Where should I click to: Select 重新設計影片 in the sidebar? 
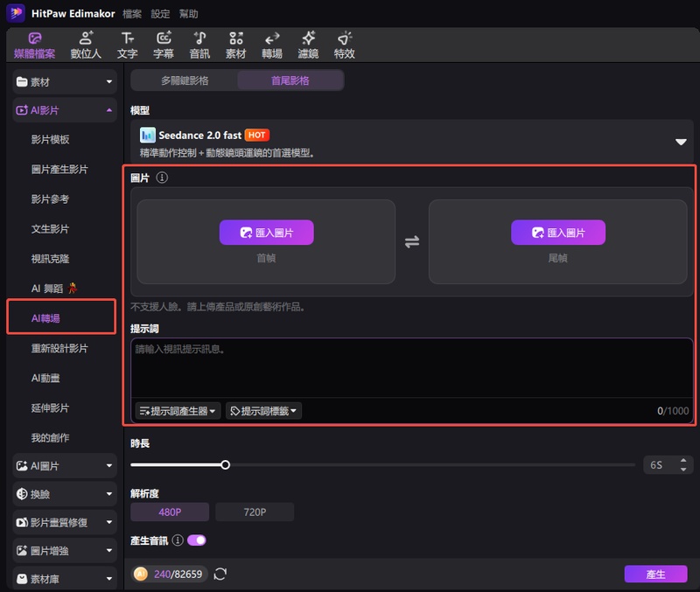59,348
